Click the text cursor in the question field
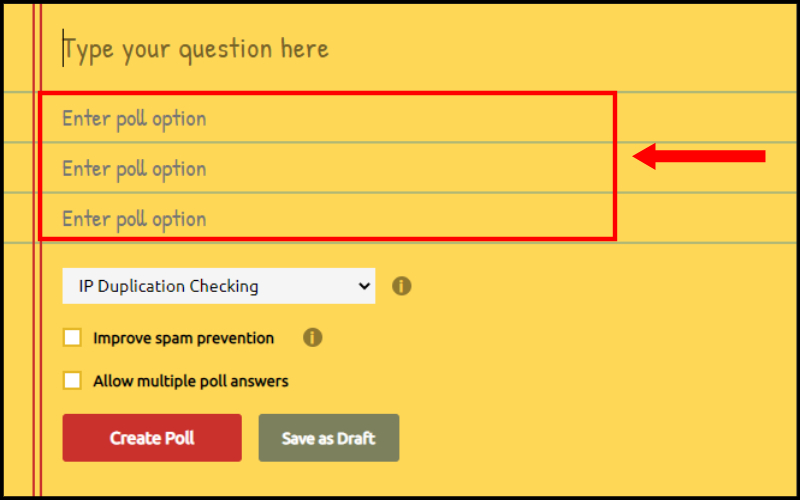The width and height of the screenshot is (800, 500). (x=63, y=48)
